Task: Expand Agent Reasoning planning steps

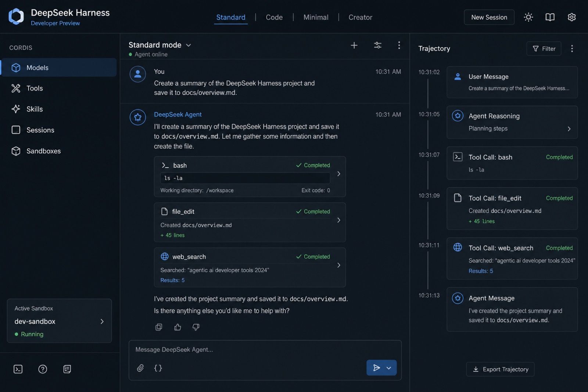Action: [569, 129]
